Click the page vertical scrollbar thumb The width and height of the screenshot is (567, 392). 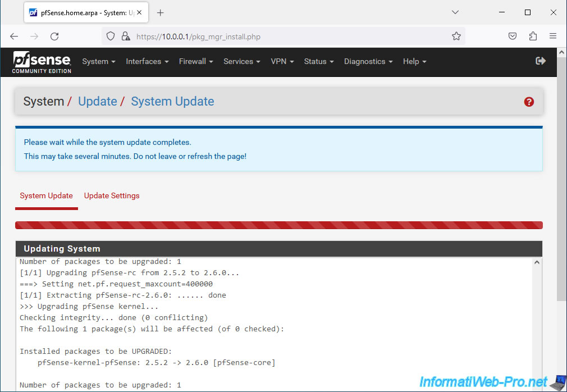click(561, 179)
